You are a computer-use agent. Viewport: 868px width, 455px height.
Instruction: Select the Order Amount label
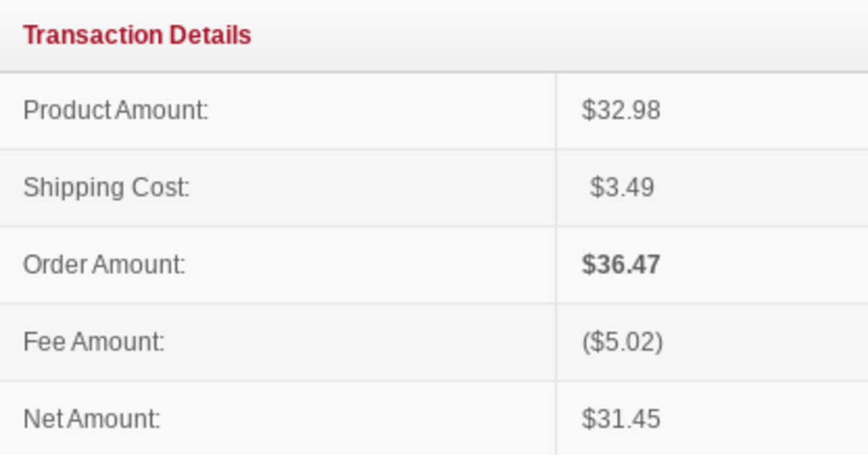coord(104,265)
